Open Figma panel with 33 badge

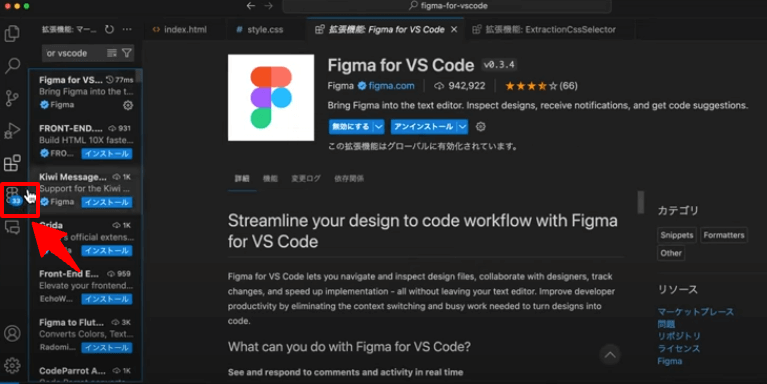(14, 197)
